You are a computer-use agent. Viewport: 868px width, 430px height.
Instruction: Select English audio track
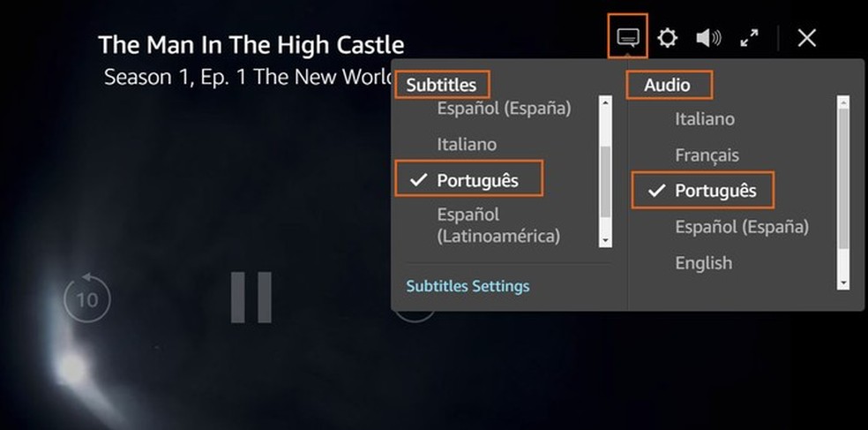(703, 262)
